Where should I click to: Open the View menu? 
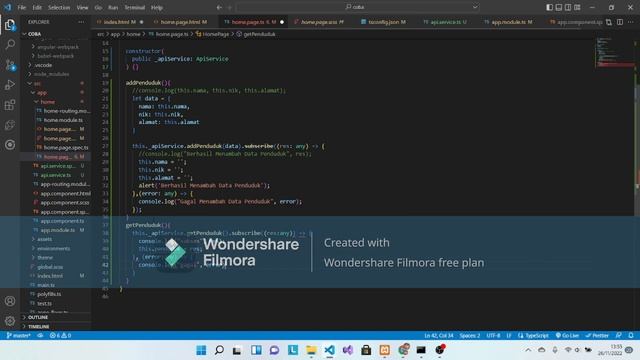(82, 7)
